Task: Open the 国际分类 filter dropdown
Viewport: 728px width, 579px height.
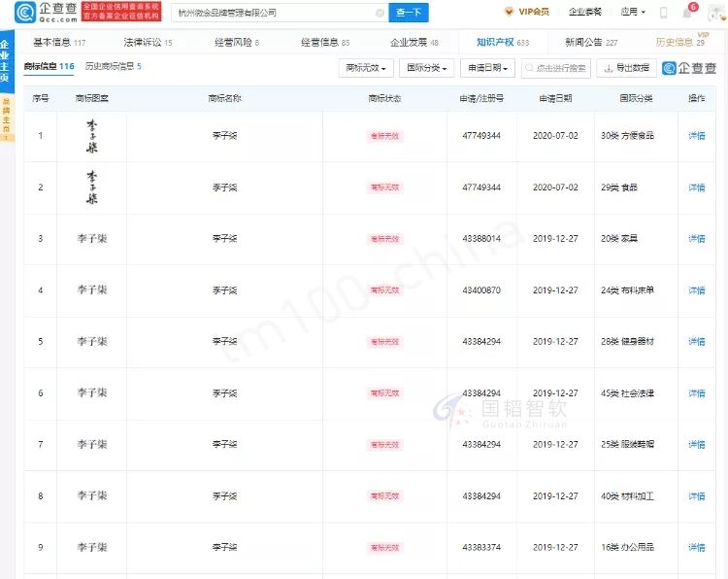Action: pos(426,68)
